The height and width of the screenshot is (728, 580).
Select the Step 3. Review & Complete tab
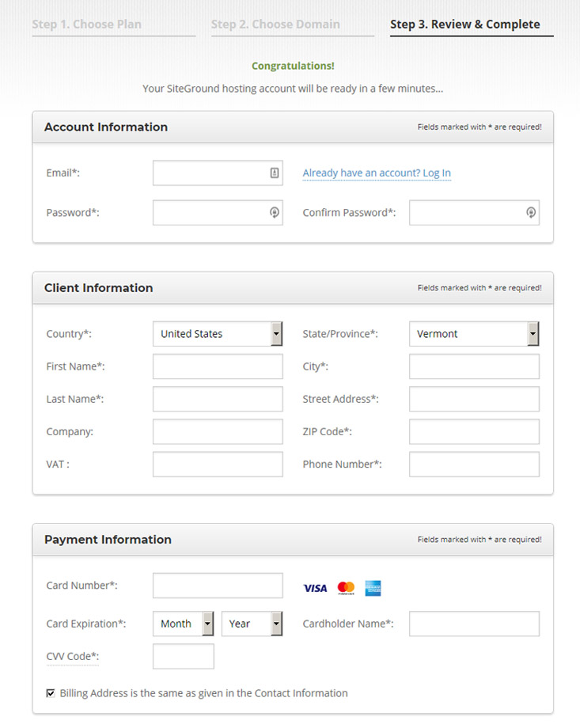(x=464, y=25)
